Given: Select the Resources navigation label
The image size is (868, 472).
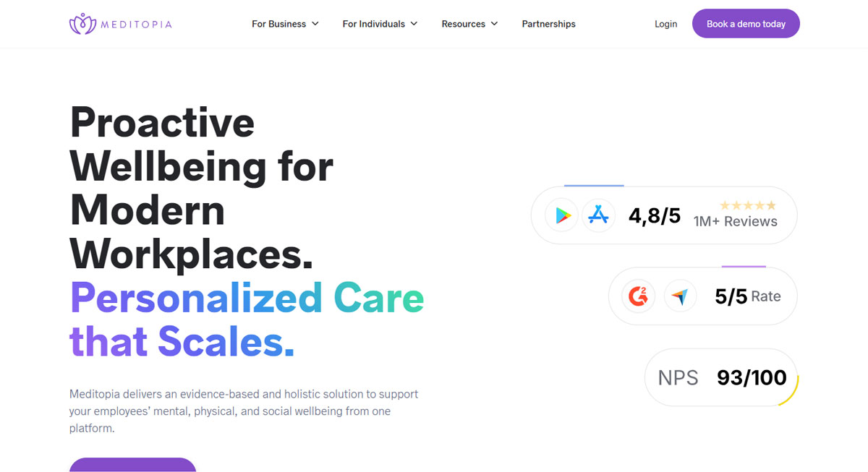Looking at the screenshot, I should (463, 24).
